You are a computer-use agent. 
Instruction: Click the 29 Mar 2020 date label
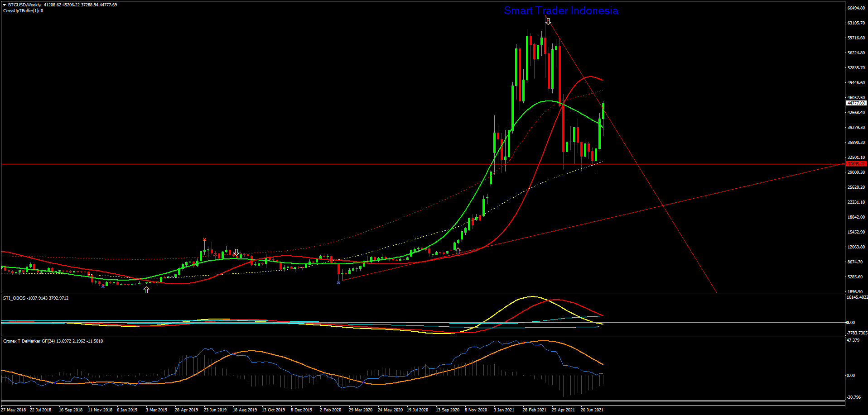tap(361, 410)
